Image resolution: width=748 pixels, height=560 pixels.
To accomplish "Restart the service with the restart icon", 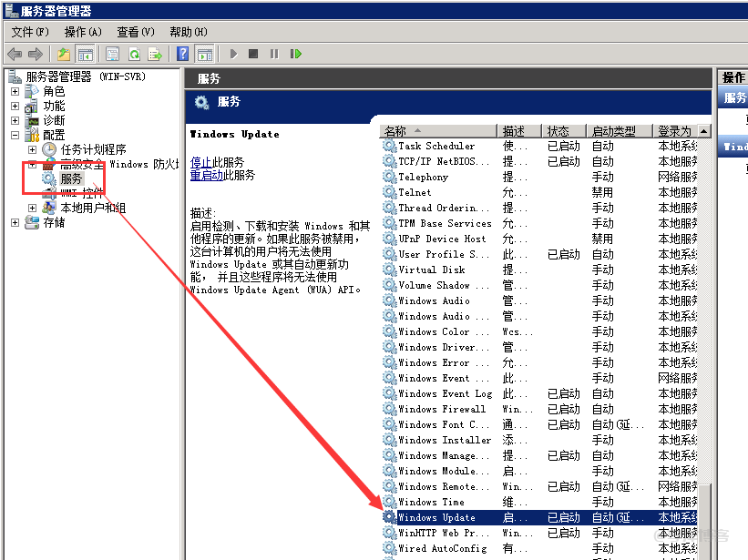I will coord(296,53).
